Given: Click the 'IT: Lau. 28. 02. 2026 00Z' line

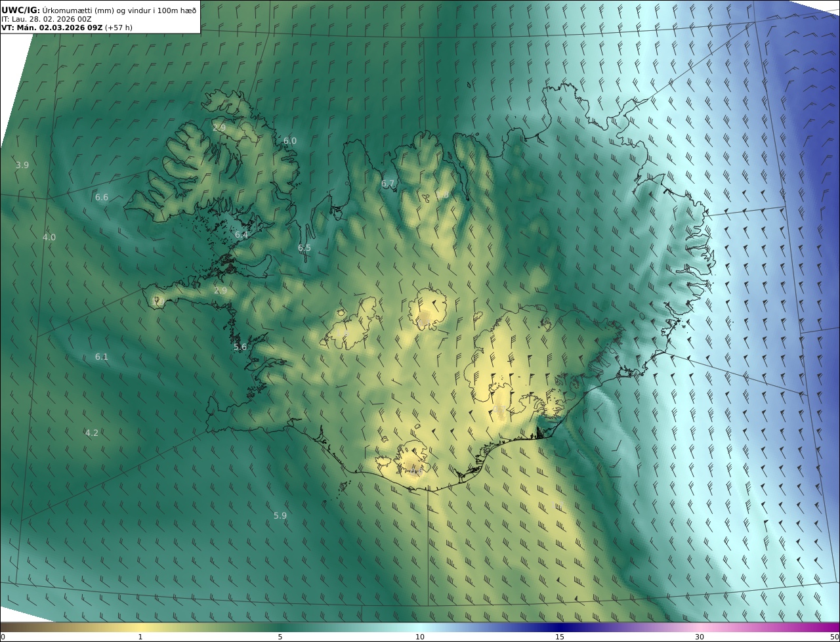Looking at the screenshot, I should 47,19.
